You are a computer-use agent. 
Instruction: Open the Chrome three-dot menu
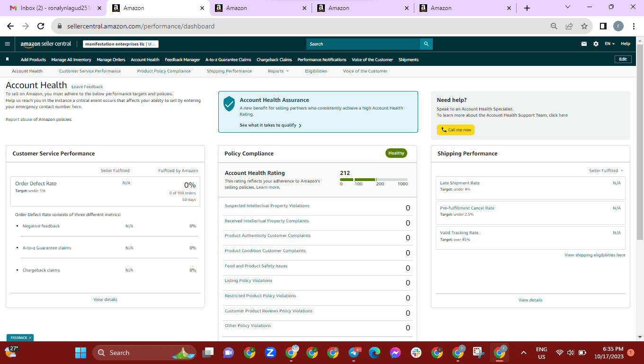tap(634, 26)
